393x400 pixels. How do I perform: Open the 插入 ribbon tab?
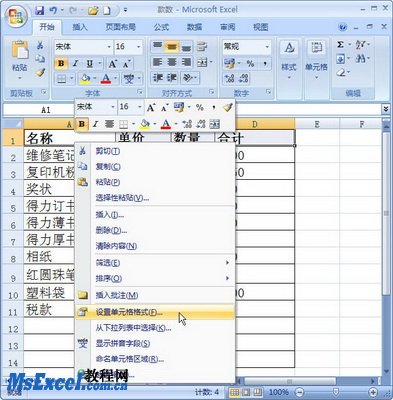pos(80,27)
